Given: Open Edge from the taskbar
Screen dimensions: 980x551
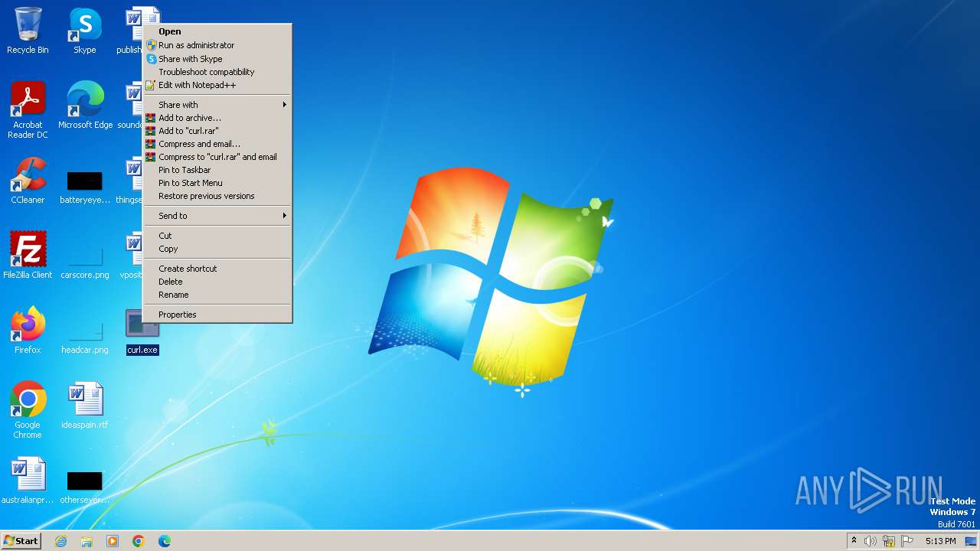Looking at the screenshot, I should click(165, 541).
